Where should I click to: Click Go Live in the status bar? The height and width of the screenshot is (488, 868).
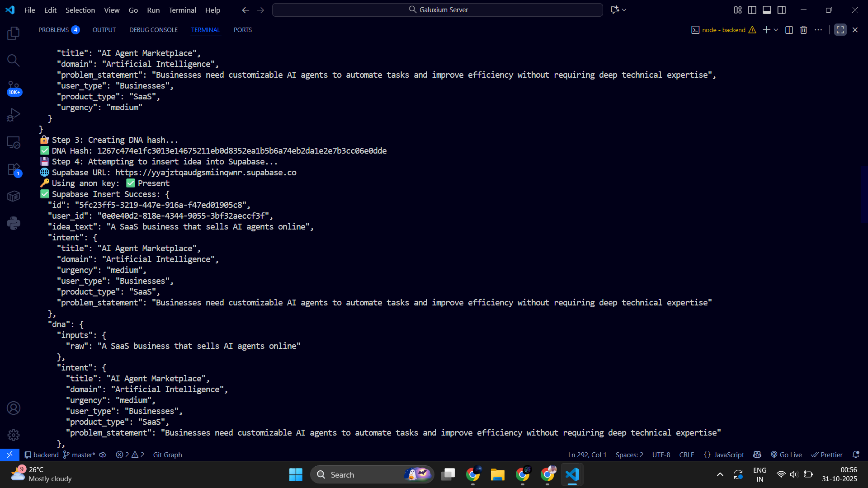click(x=787, y=455)
